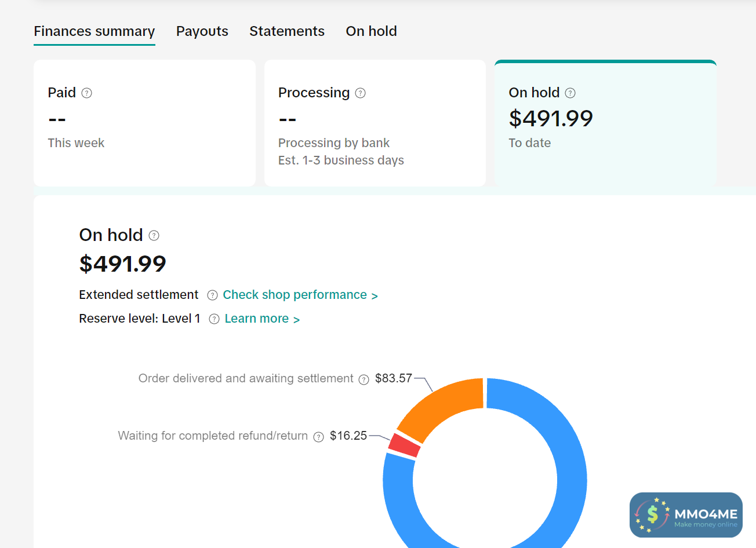Click help icon for Waiting for completed refund/return
The width and height of the screenshot is (756, 548).
coord(318,437)
